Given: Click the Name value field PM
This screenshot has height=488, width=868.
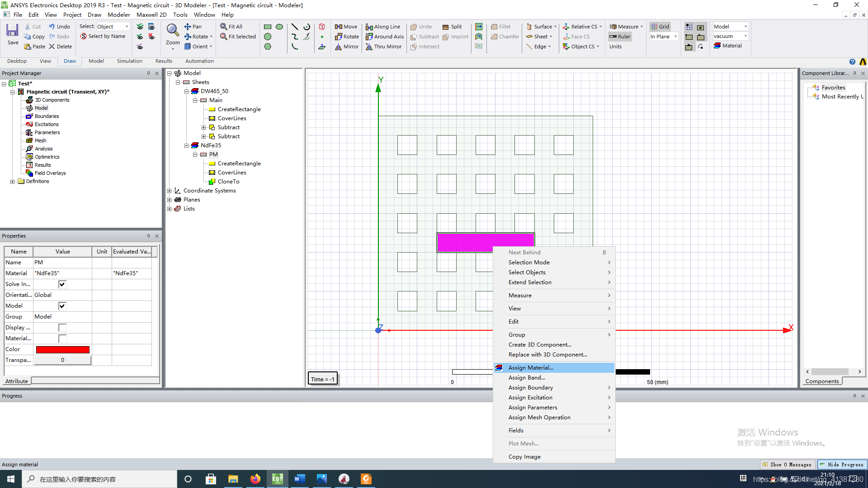Looking at the screenshot, I should tap(63, 263).
